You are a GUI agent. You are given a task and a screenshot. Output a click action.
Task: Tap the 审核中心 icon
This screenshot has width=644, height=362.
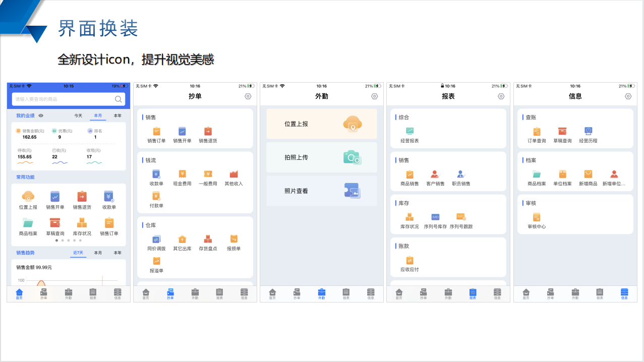click(537, 217)
